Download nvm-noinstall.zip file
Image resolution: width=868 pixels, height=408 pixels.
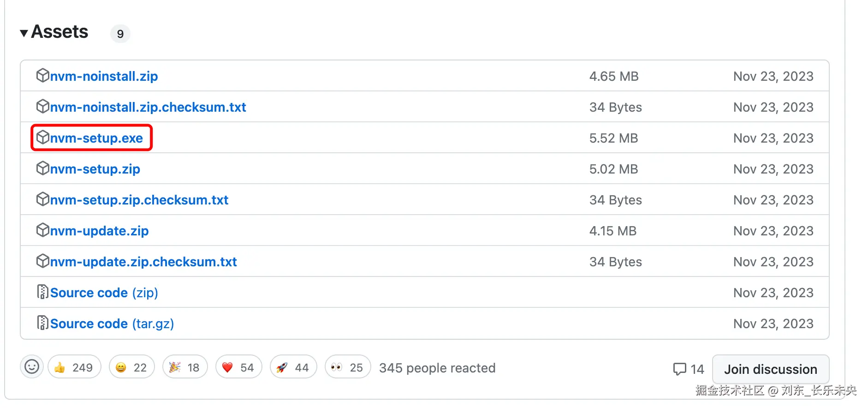104,76
